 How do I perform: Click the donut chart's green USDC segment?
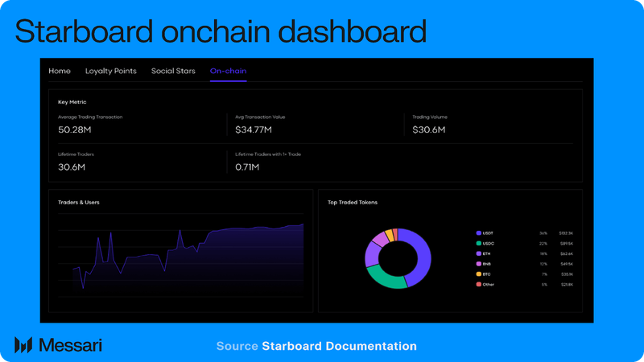point(386,278)
